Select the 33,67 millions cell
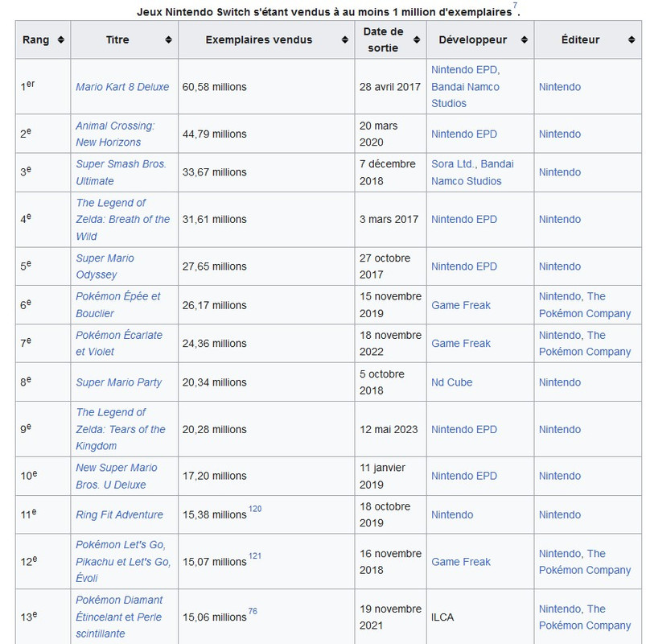Viewport: 646px width, 644px height. pyautogui.click(x=266, y=172)
